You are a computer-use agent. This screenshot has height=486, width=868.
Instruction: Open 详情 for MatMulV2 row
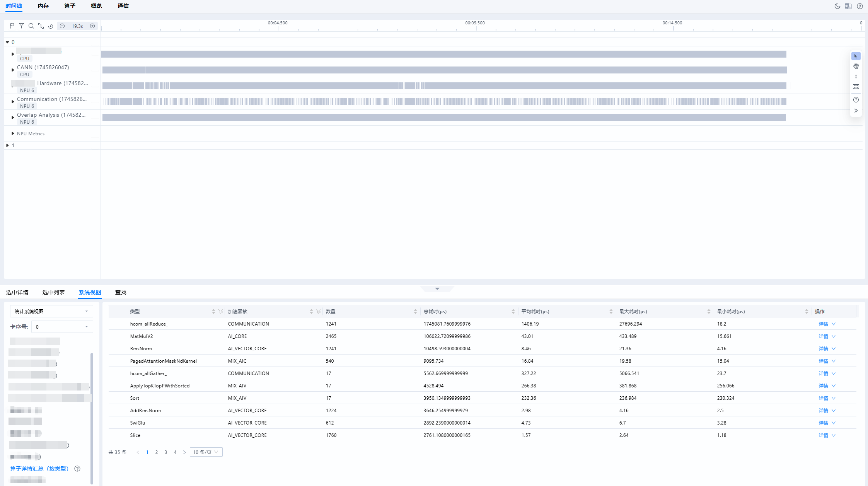click(824, 336)
